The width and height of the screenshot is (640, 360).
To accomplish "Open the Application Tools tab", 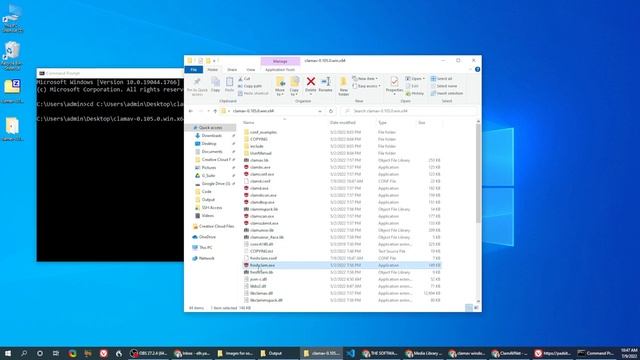I will coord(280,70).
